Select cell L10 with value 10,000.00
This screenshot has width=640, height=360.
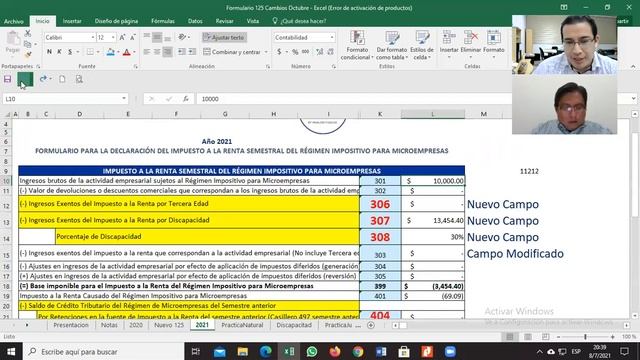433,181
